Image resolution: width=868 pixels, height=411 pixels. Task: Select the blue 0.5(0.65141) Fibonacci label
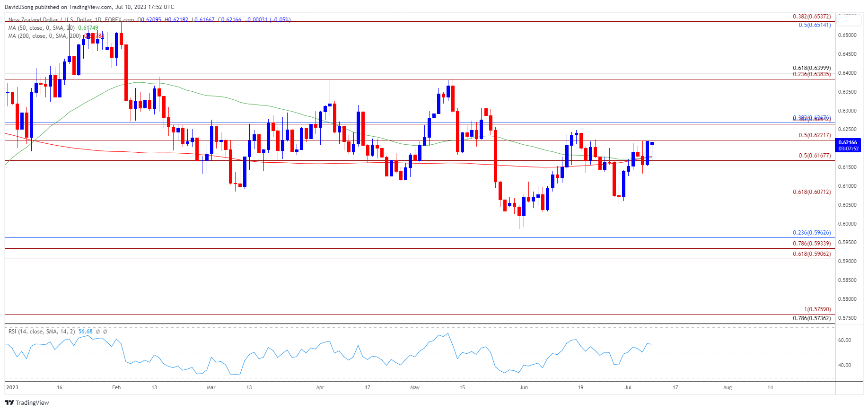(814, 25)
